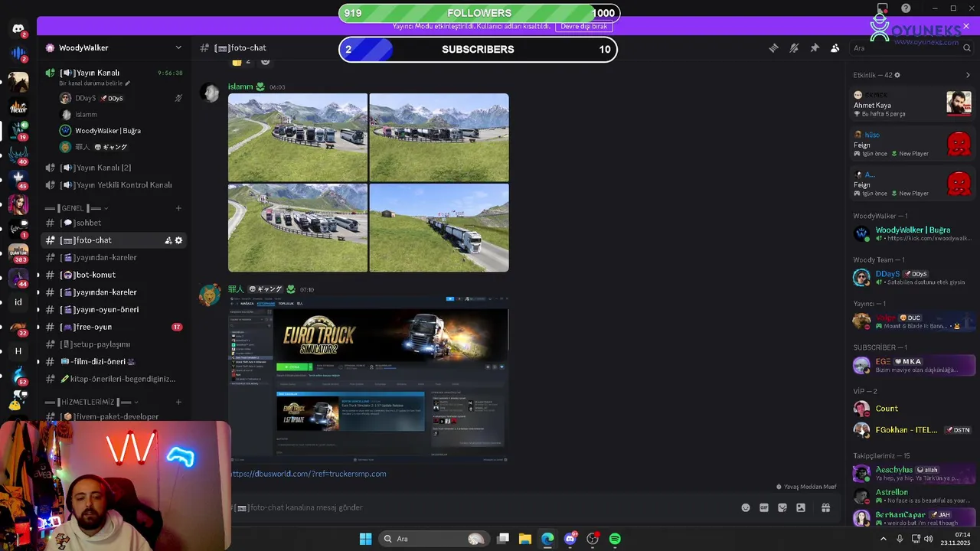Edit channel status 'Bir kanal durumu belirle'
The height and width of the screenshot is (551, 980).
94,83
